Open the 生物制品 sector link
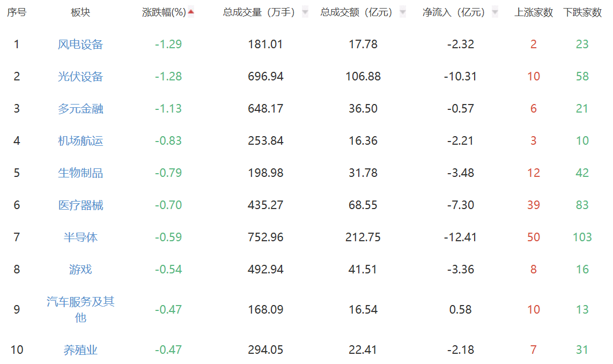The height and width of the screenshot is (364, 613). pyautogui.click(x=80, y=173)
